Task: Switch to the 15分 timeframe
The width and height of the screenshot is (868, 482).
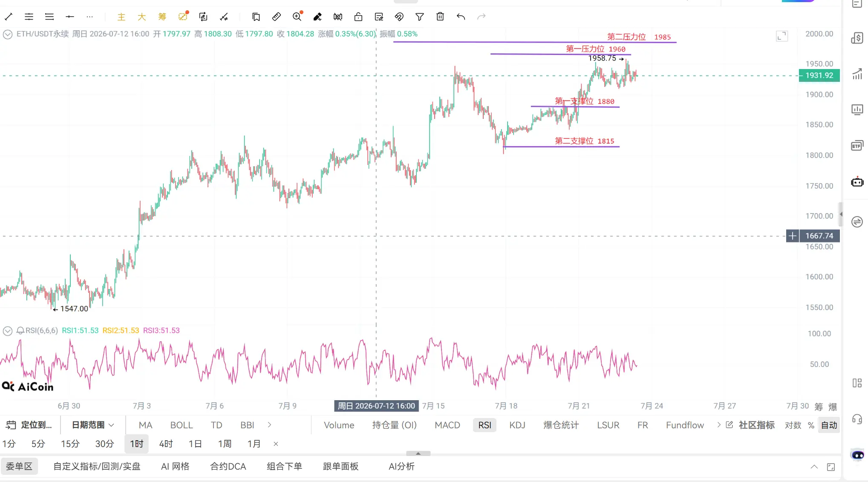Action: 70,444
